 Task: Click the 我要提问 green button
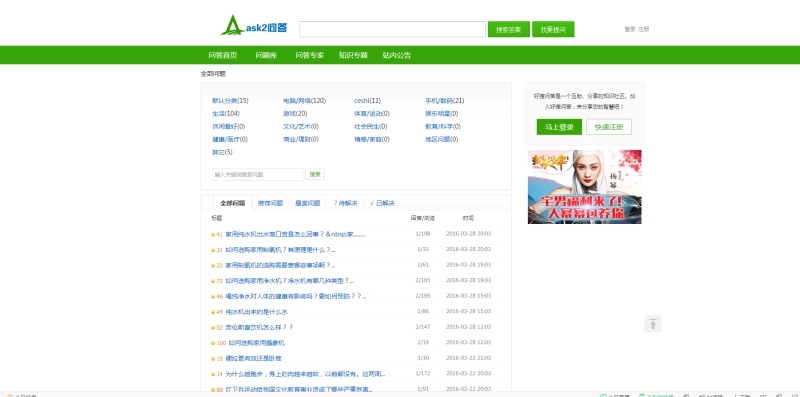(553, 29)
